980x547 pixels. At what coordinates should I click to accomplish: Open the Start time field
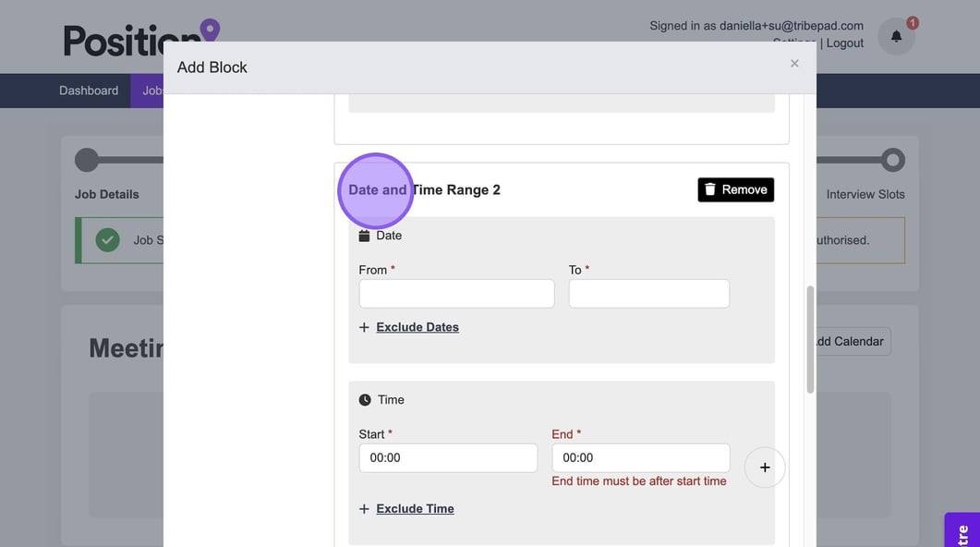click(x=447, y=458)
